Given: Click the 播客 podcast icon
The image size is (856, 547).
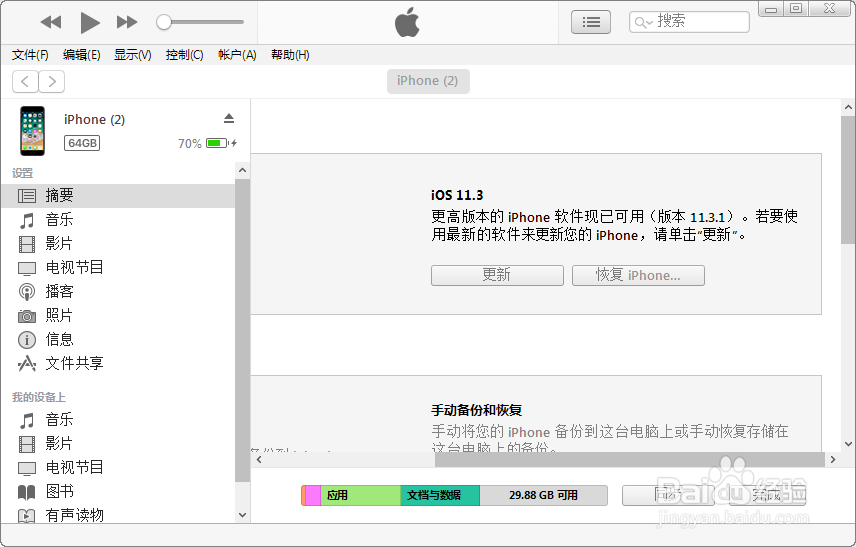Looking at the screenshot, I should coord(27,292).
